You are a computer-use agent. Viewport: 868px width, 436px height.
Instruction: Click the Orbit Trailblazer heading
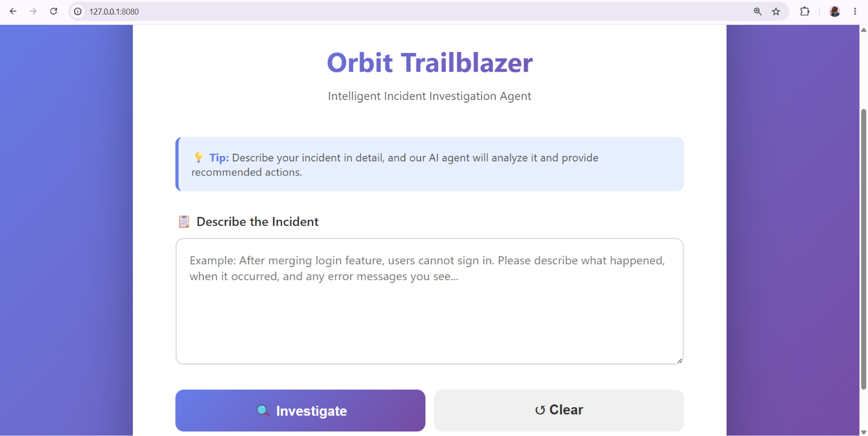(x=429, y=62)
